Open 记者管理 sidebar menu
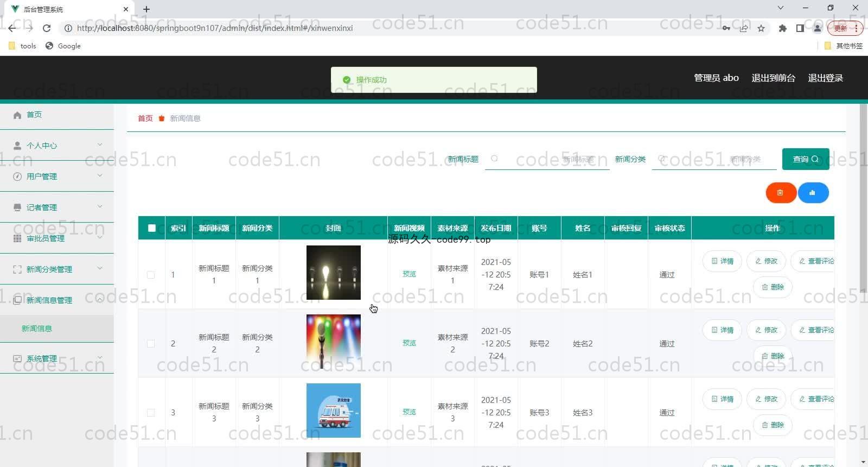This screenshot has height=467, width=868. [x=57, y=207]
